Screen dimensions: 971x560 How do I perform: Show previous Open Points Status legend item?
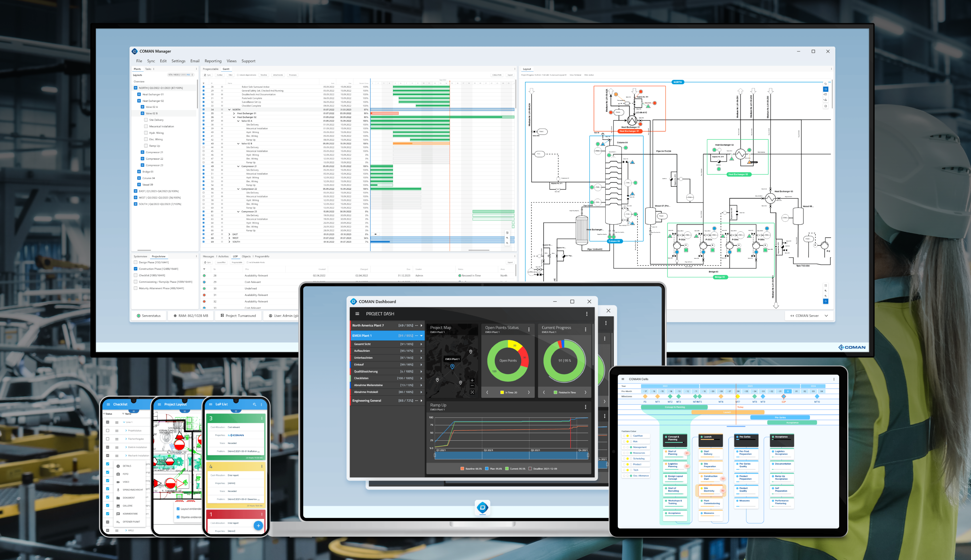click(487, 392)
